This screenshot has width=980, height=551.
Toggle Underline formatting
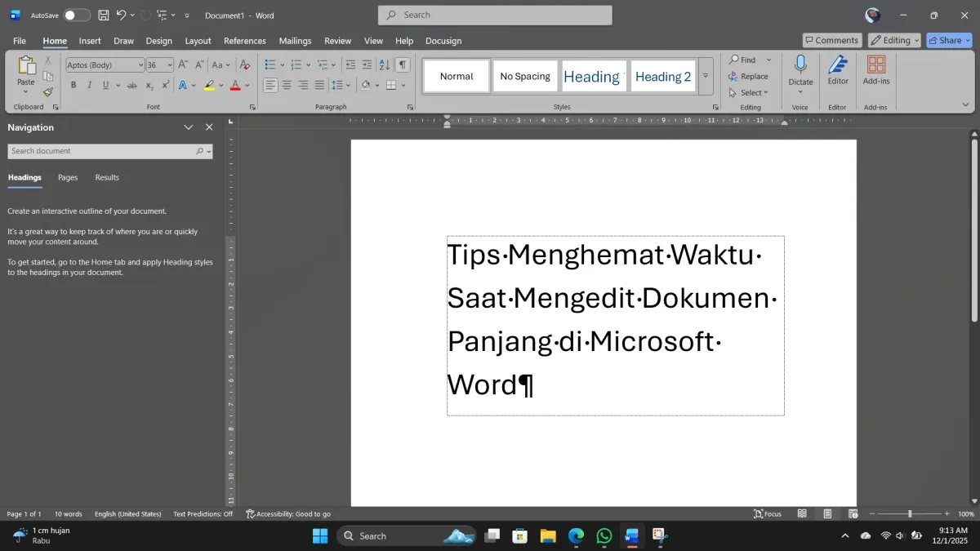[x=106, y=85]
